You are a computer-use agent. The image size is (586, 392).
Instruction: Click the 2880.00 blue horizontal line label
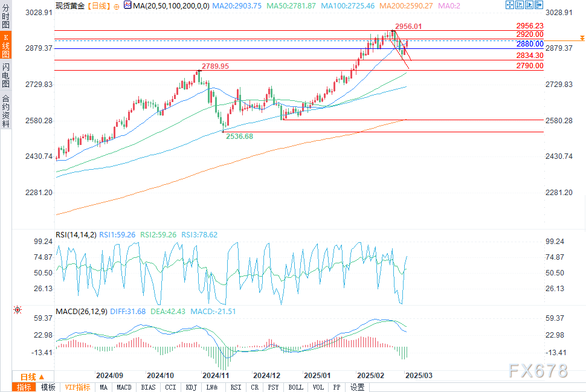pyautogui.click(x=530, y=45)
